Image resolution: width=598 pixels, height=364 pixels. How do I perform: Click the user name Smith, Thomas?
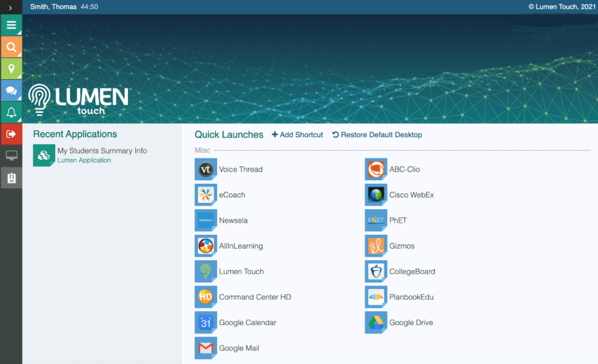click(x=54, y=7)
